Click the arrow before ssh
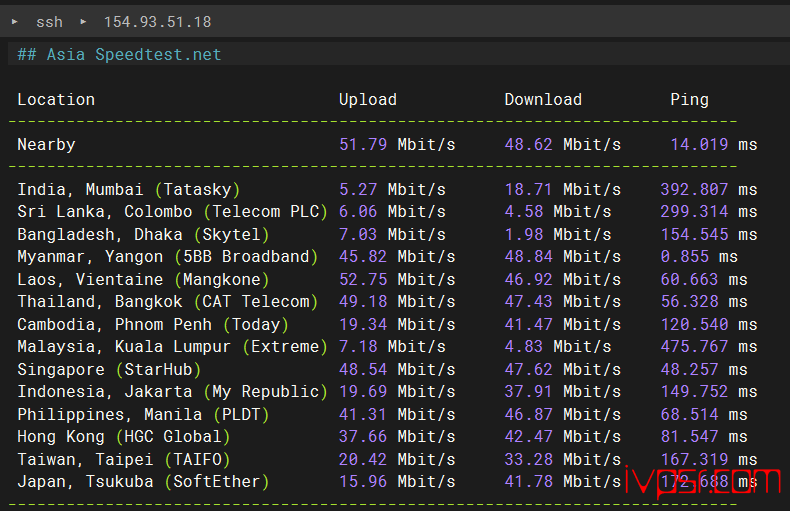The image size is (790, 511). 15,22
